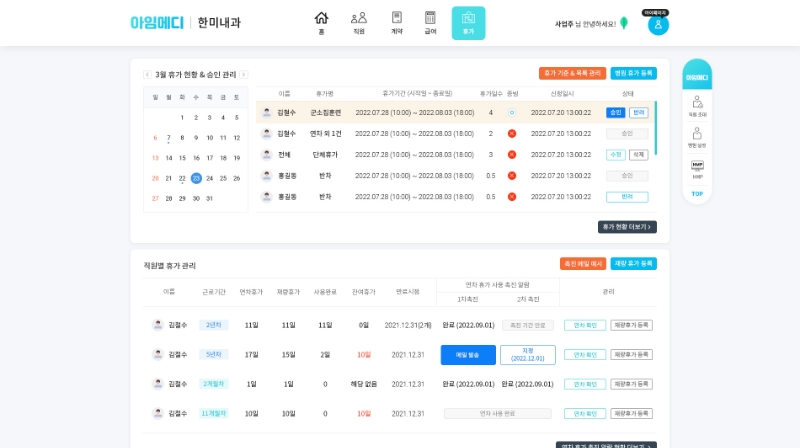Send mail via 메일 발송 button
This screenshot has height=448, width=800.
(x=468, y=355)
